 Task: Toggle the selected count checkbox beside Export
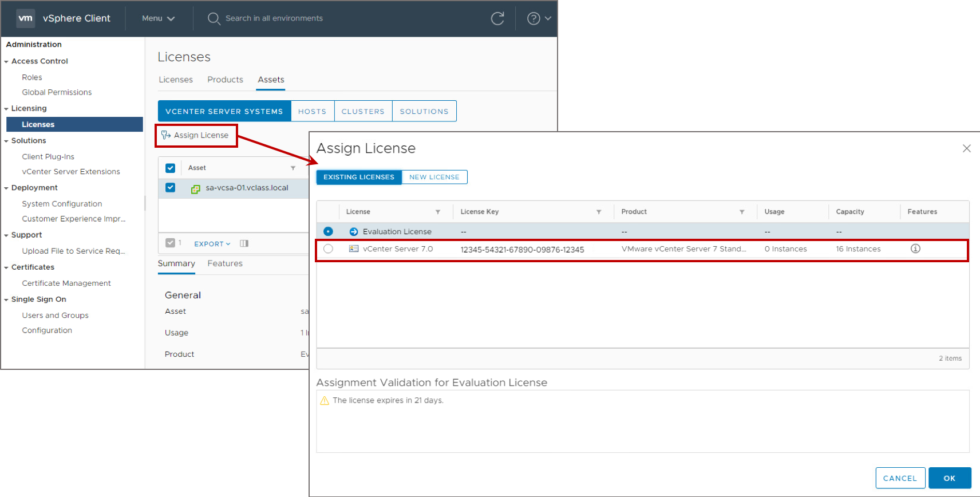pos(170,243)
